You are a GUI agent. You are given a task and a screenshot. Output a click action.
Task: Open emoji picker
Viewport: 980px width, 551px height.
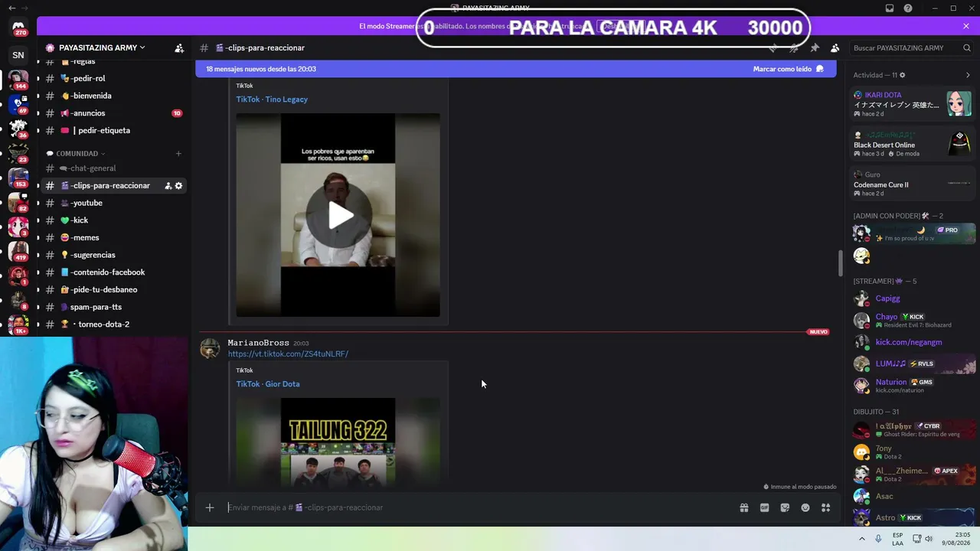805,507
